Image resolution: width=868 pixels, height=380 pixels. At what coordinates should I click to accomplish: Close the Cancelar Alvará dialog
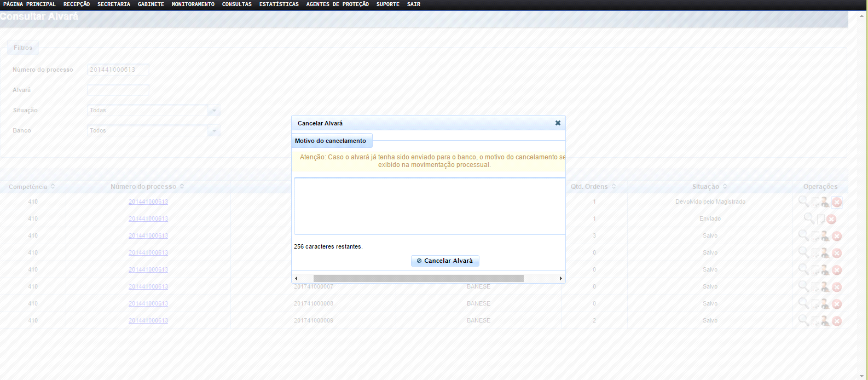(558, 123)
